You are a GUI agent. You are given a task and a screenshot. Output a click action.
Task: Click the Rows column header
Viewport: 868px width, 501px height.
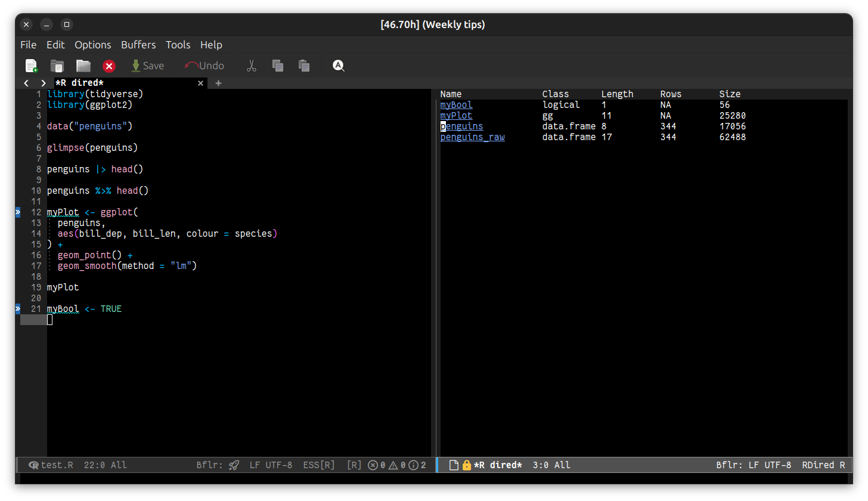point(671,94)
